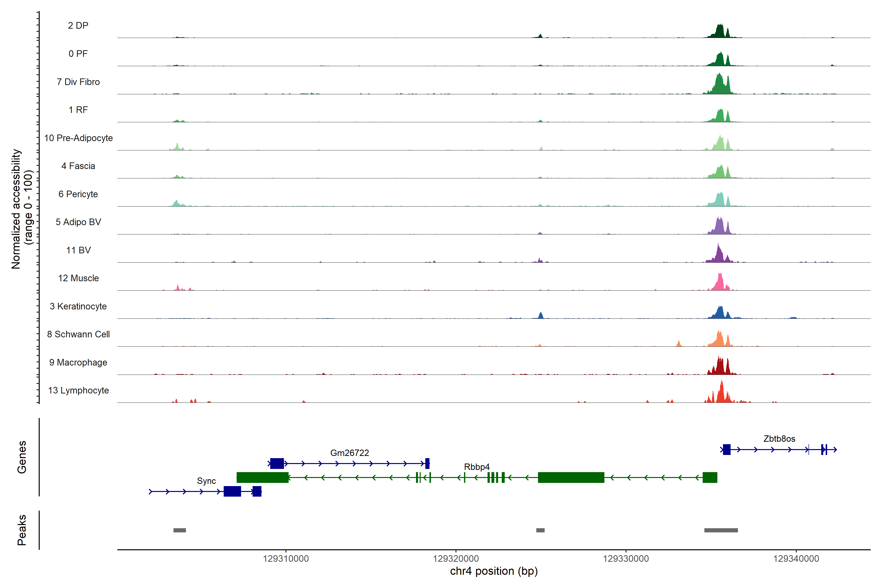The image size is (882, 588).
Task: Click the 10 Pre-Adipocyte track label
Action: pyautogui.click(x=78, y=138)
